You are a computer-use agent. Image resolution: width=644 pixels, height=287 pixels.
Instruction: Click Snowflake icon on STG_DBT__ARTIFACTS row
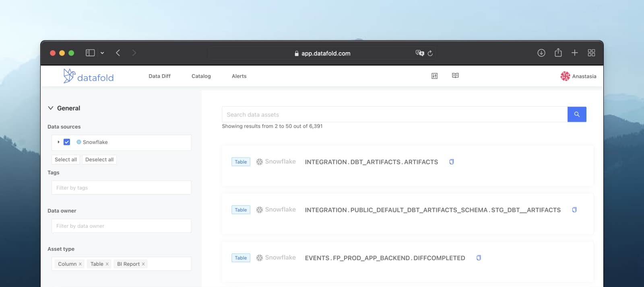tap(260, 210)
